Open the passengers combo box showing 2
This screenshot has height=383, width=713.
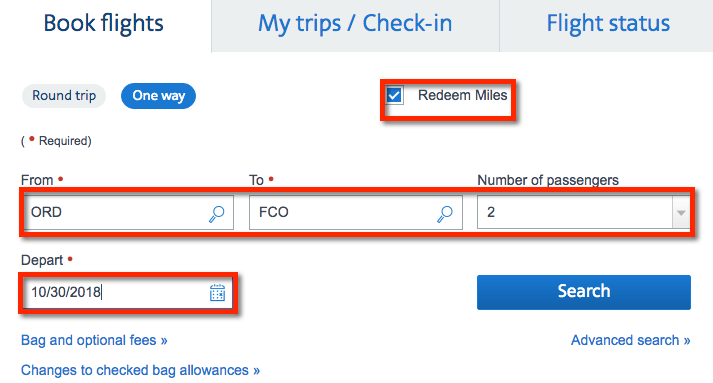pos(583,212)
